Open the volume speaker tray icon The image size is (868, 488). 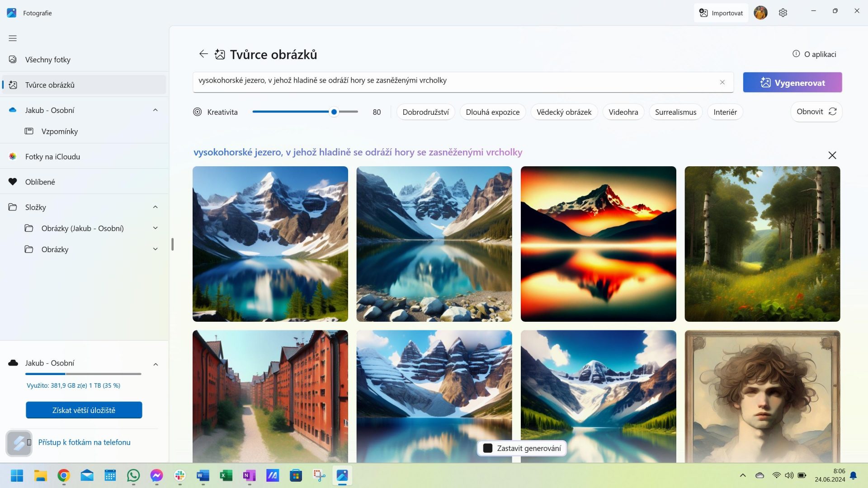point(789,475)
